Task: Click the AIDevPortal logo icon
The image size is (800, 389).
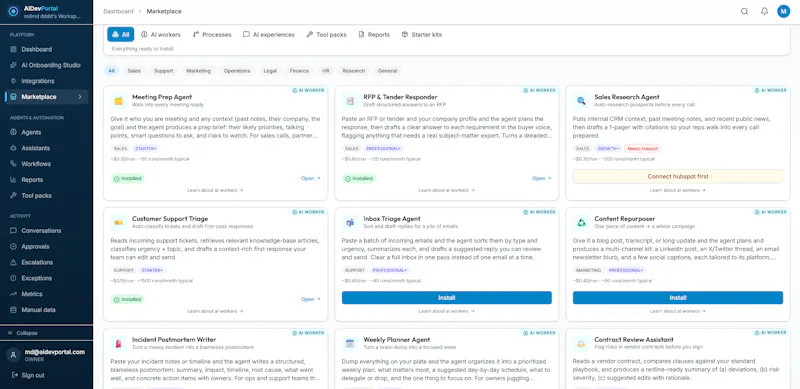Action: click(x=13, y=11)
